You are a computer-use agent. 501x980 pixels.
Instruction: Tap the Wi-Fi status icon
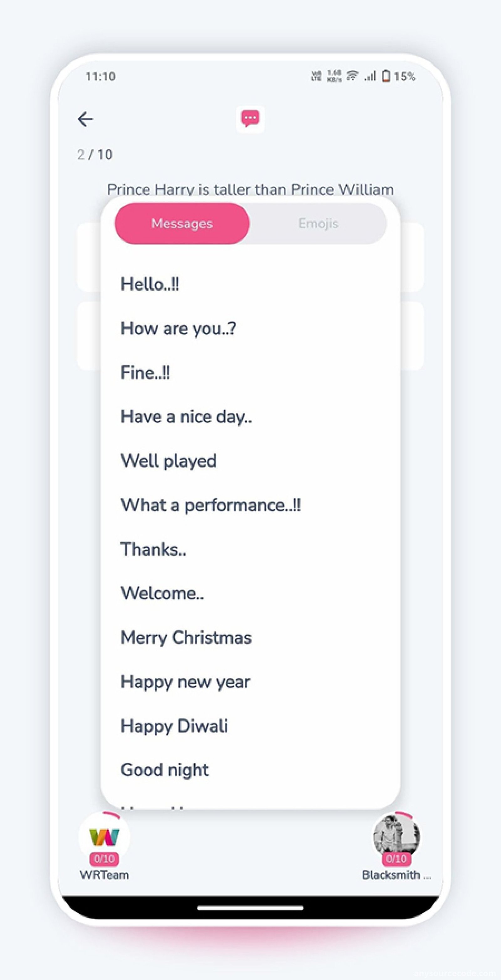pyautogui.click(x=353, y=76)
